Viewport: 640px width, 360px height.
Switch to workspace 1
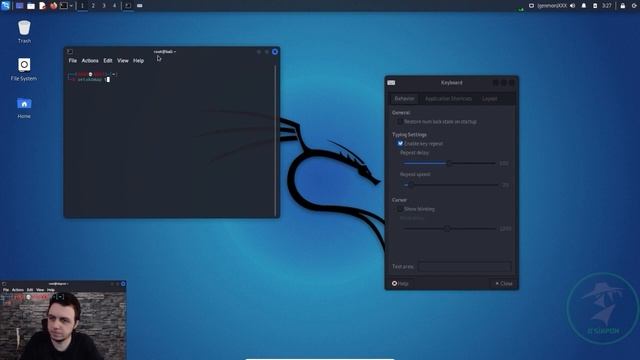82,6
